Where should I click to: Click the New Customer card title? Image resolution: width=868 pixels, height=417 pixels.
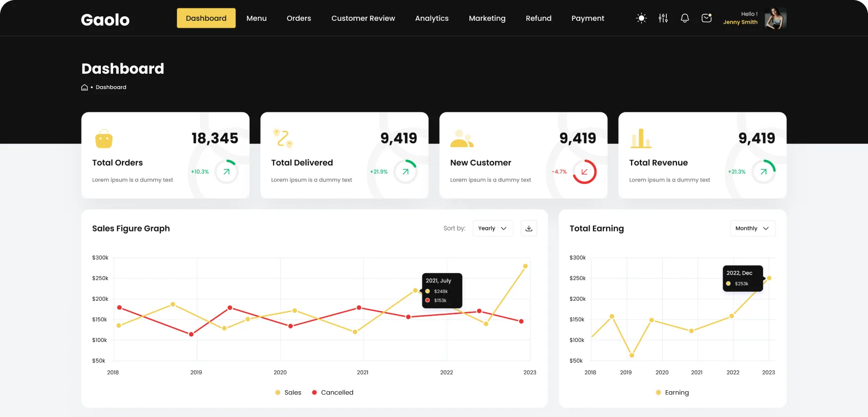point(481,163)
